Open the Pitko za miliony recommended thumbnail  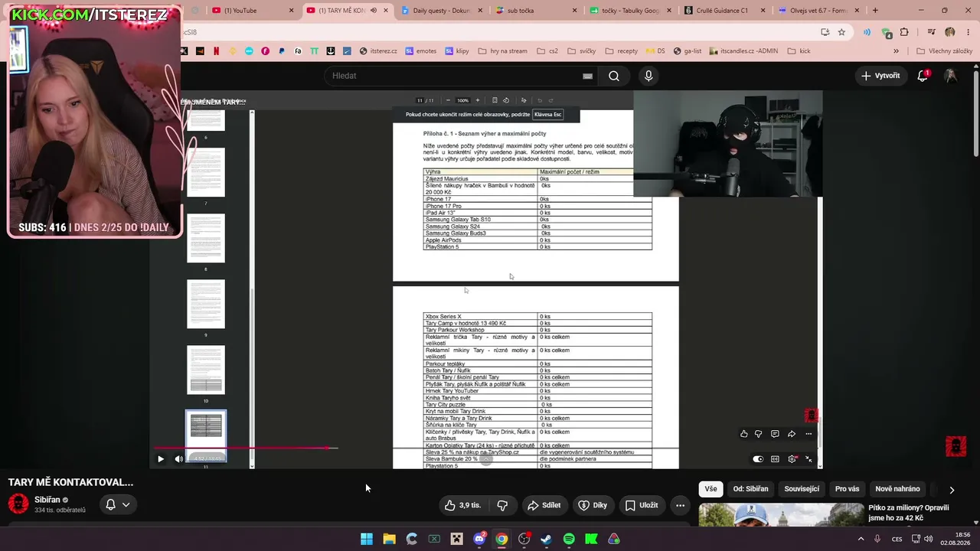[781, 515]
